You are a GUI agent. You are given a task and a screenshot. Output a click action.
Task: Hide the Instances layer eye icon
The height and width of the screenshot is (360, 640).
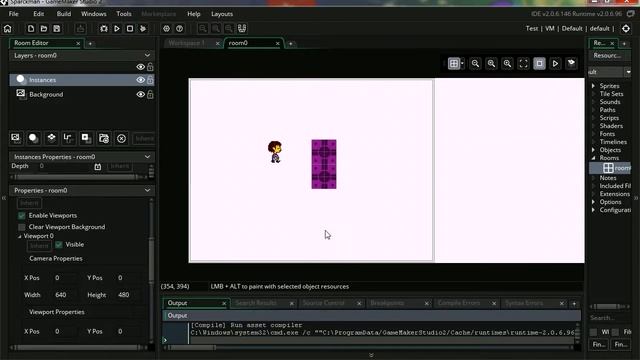[x=140, y=80]
